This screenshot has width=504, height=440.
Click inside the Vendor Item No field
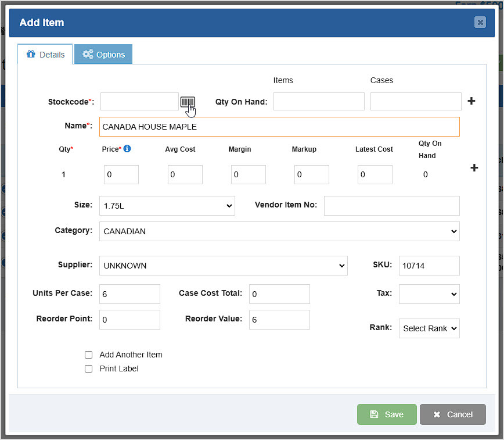click(x=391, y=206)
